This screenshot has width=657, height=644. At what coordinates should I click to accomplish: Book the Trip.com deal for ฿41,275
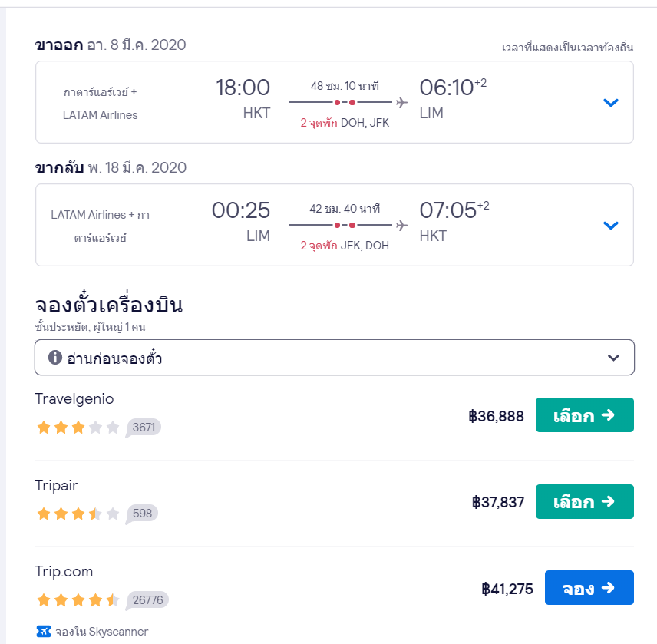click(589, 588)
